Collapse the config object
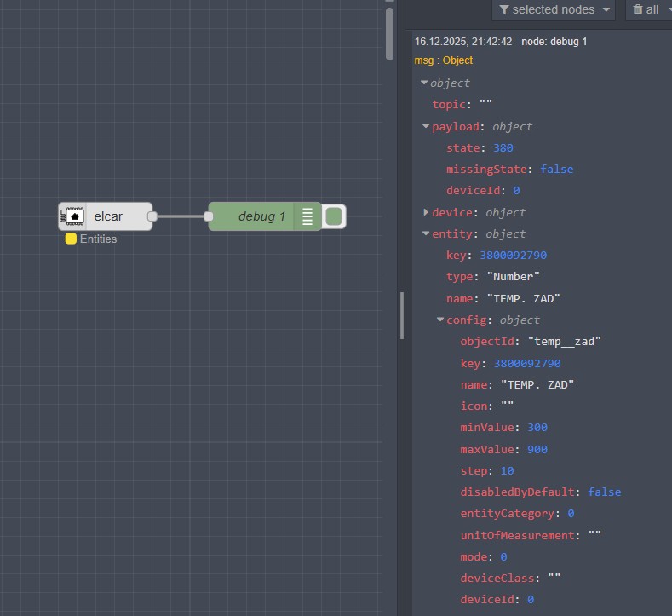The width and height of the screenshot is (672, 616). click(440, 320)
